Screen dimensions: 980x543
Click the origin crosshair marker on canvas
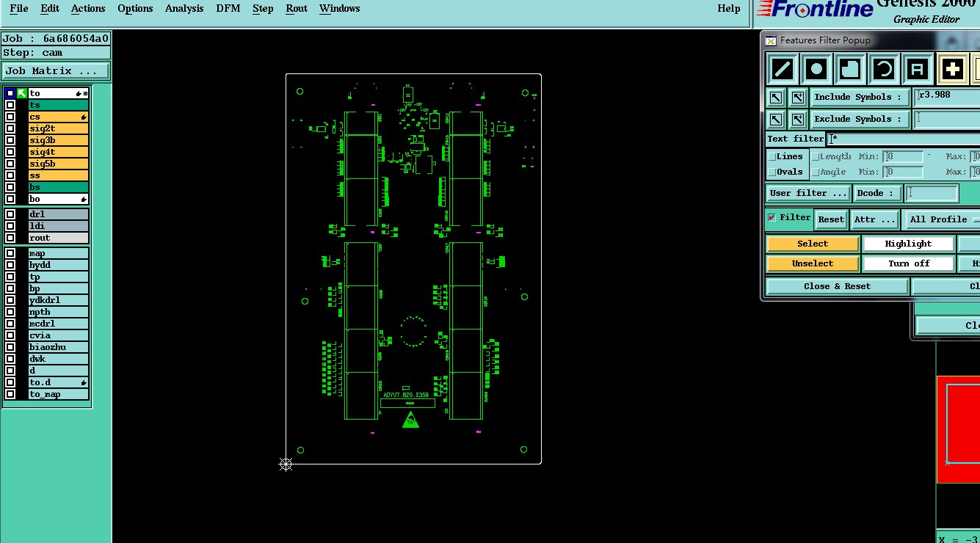tap(286, 464)
